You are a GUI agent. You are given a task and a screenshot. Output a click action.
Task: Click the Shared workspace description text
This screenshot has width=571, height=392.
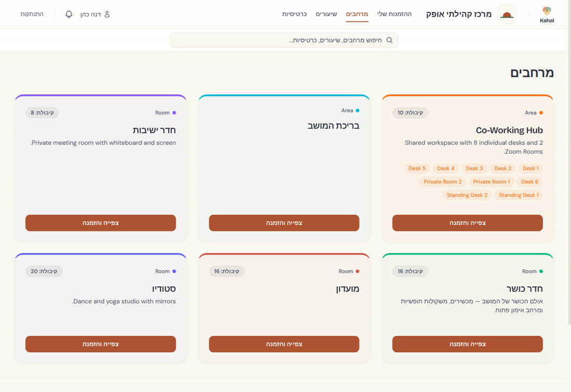[473, 147]
